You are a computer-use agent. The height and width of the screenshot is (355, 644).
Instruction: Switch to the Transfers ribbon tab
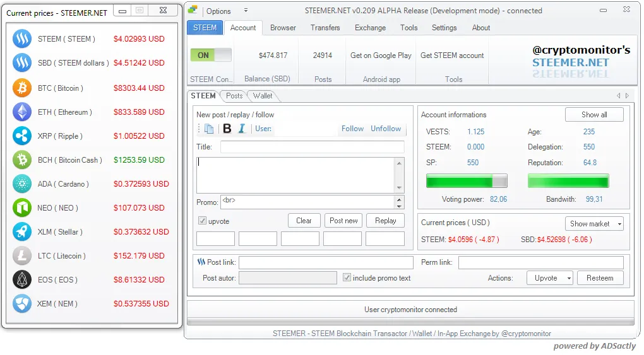pyautogui.click(x=325, y=28)
